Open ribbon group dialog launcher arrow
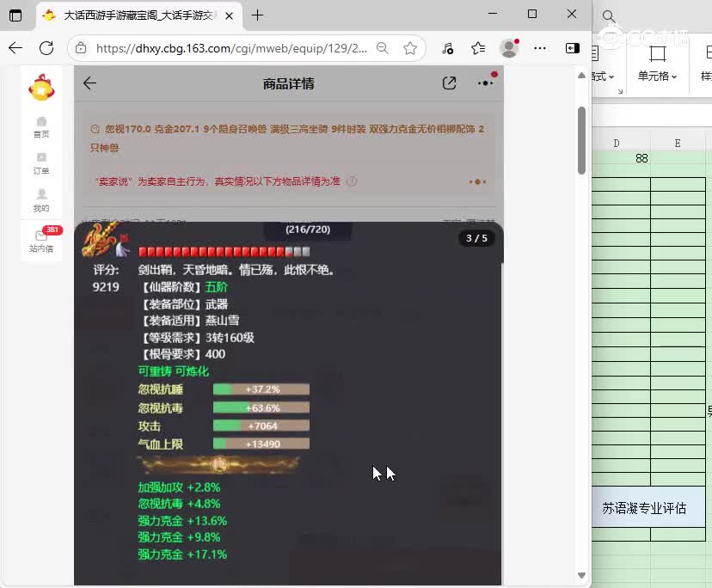 620,92
